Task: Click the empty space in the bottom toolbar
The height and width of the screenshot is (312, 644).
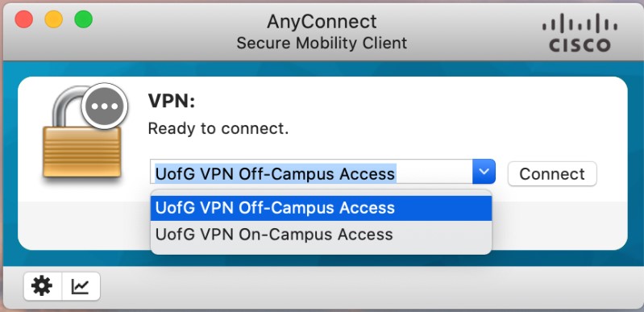Action: 370,287
